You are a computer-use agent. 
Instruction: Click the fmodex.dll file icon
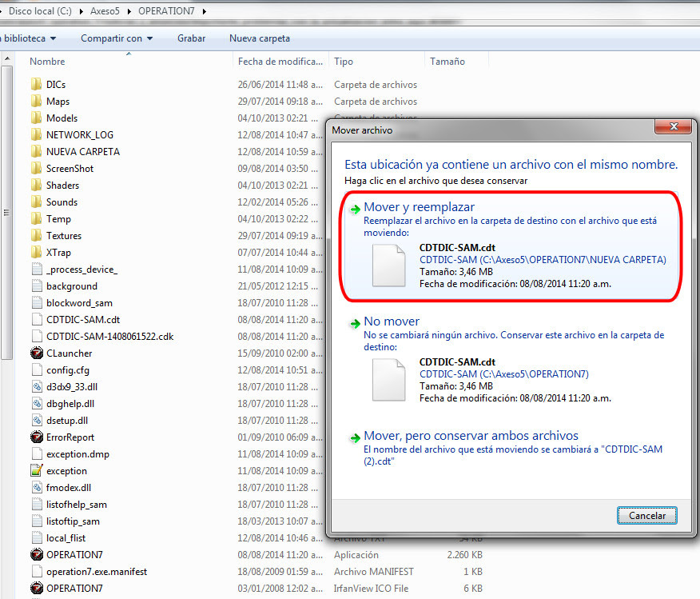37,487
